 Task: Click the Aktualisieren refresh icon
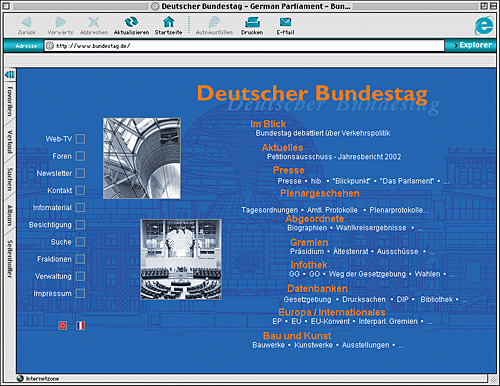131,22
